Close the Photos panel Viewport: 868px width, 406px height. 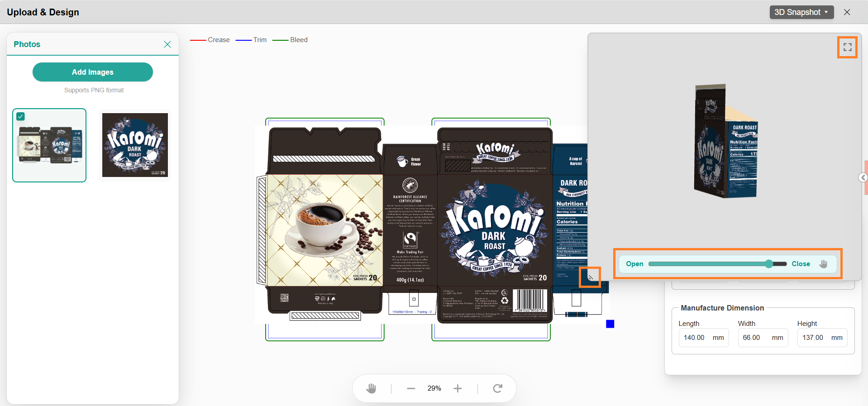coord(167,44)
